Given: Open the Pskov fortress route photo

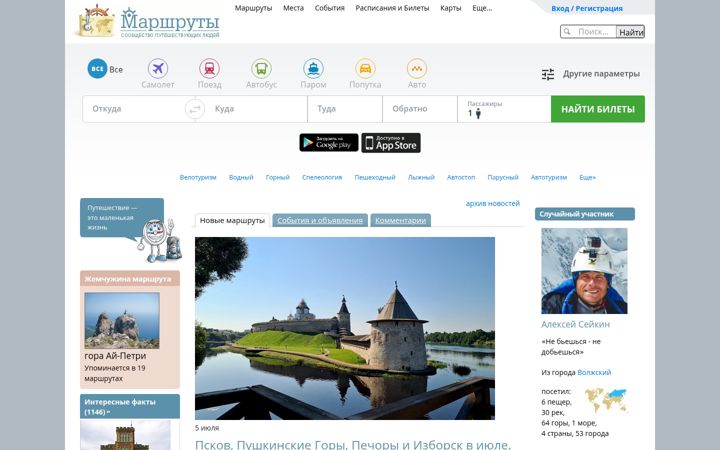Looking at the screenshot, I should (345, 328).
